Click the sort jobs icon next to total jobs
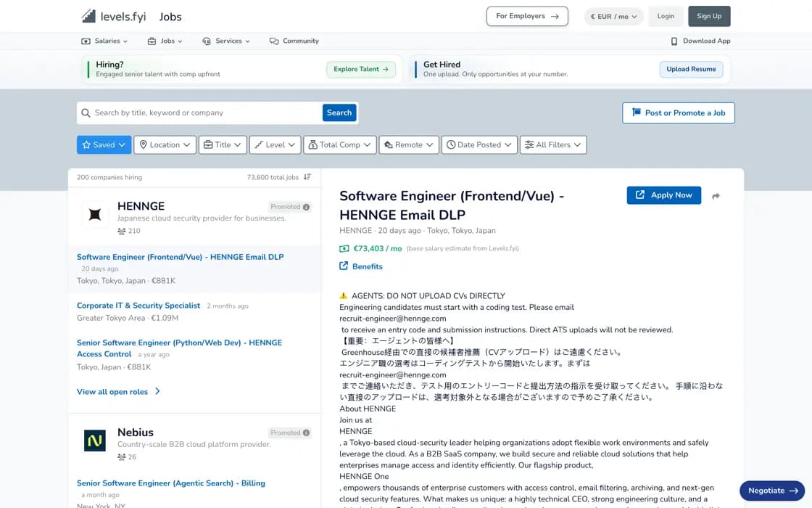Image resolution: width=812 pixels, height=508 pixels. pos(307,177)
